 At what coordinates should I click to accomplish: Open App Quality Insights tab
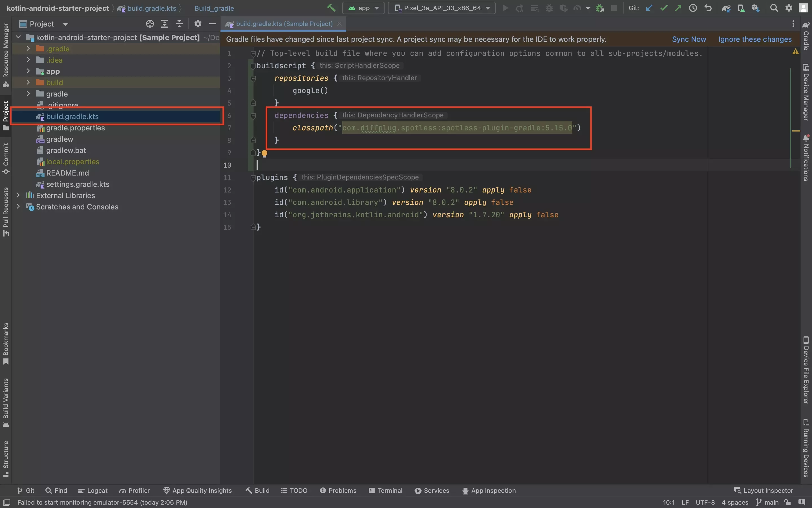coord(197,491)
